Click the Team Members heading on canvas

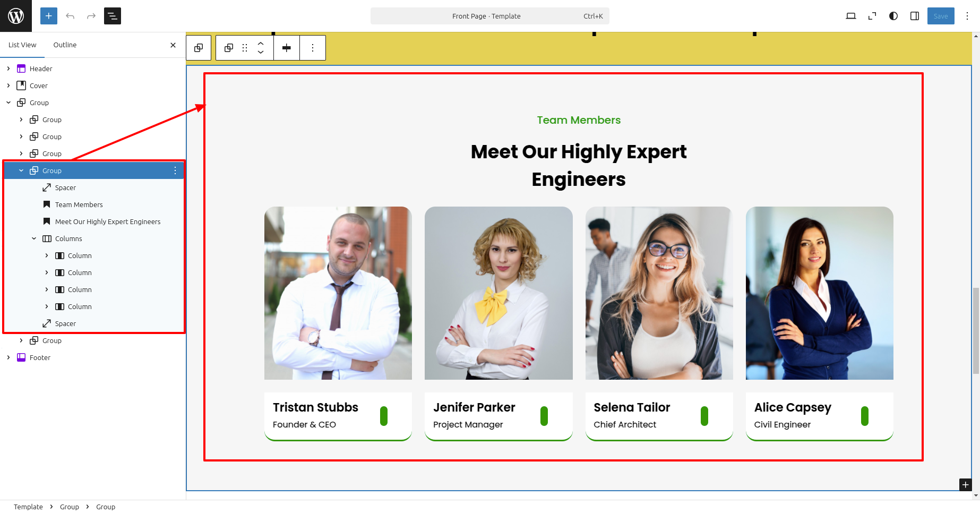point(579,120)
